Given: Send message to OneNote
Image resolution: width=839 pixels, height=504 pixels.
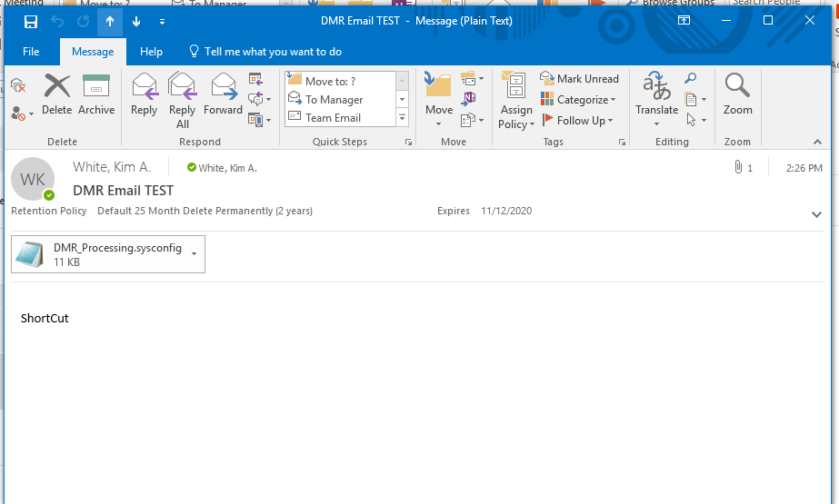Looking at the screenshot, I should (469, 99).
